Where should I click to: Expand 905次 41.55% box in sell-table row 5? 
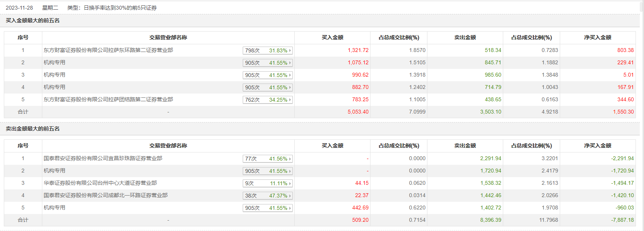pyautogui.click(x=268, y=208)
